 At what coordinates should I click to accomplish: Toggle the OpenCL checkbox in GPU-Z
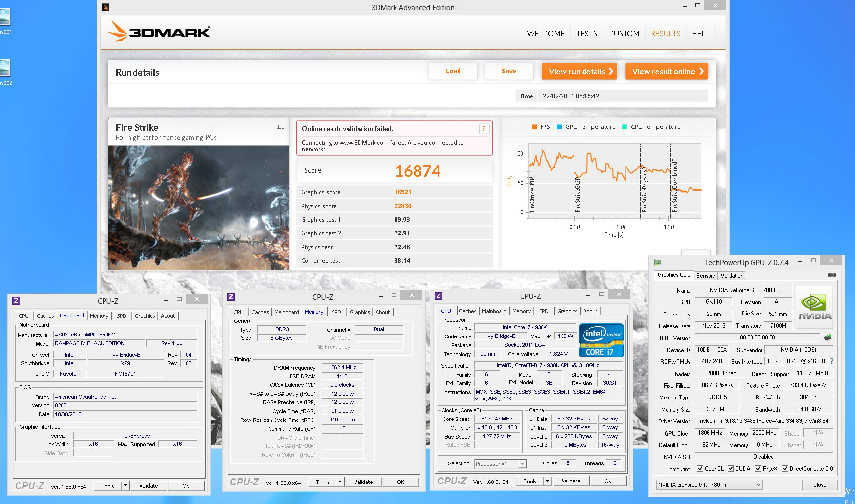click(700, 469)
